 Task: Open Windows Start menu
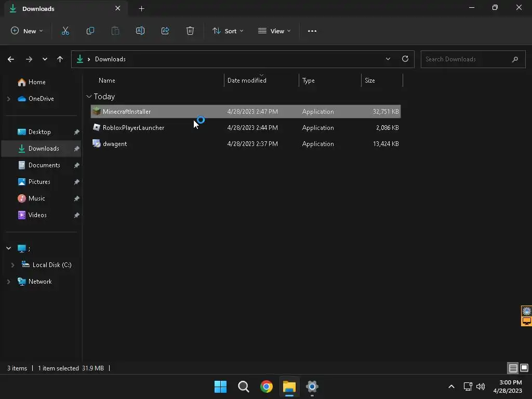point(220,387)
